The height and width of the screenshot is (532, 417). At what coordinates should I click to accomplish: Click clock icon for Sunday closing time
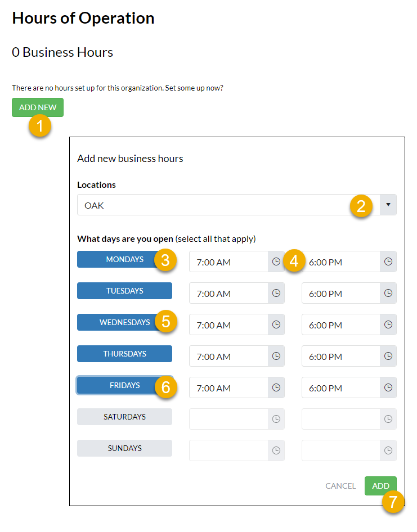(x=388, y=450)
